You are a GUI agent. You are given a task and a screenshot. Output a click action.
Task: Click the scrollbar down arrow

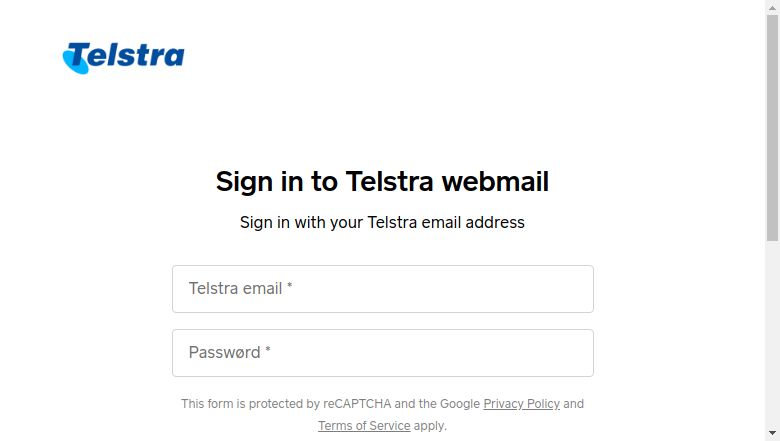(772, 434)
